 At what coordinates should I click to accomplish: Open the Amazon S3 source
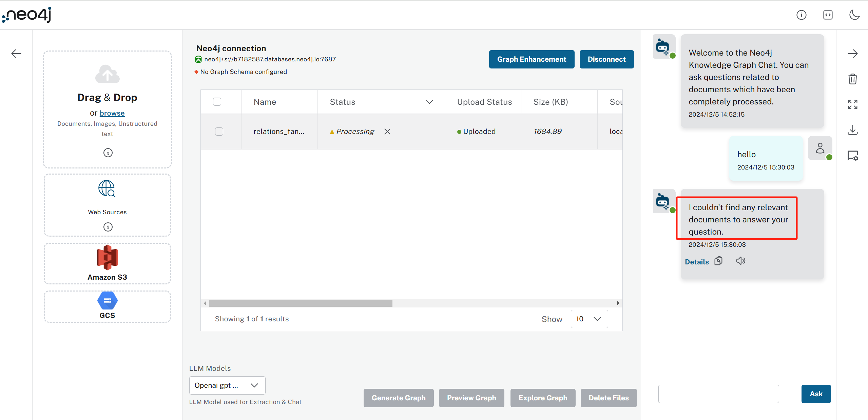click(x=107, y=263)
